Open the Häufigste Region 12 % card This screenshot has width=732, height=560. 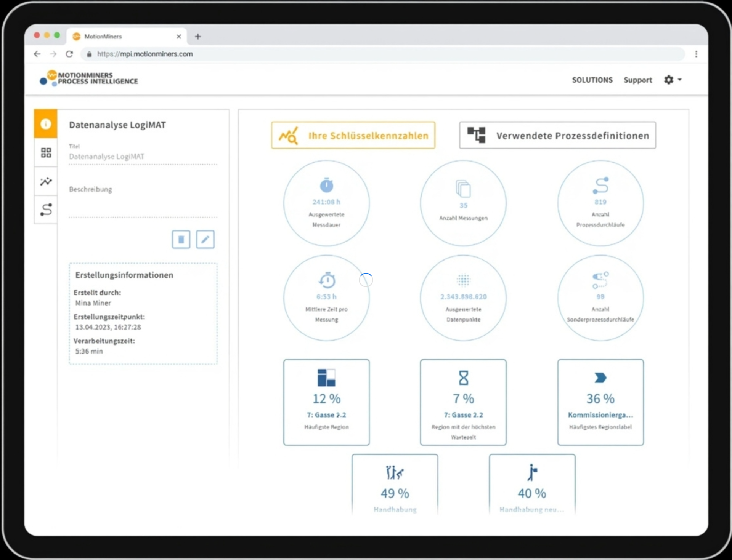click(x=326, y=402)
